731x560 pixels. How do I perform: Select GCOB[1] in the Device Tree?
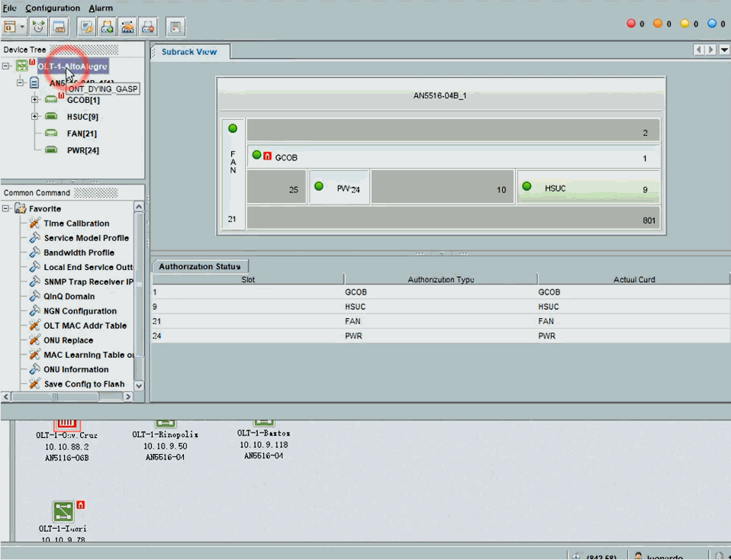point(83,100)
